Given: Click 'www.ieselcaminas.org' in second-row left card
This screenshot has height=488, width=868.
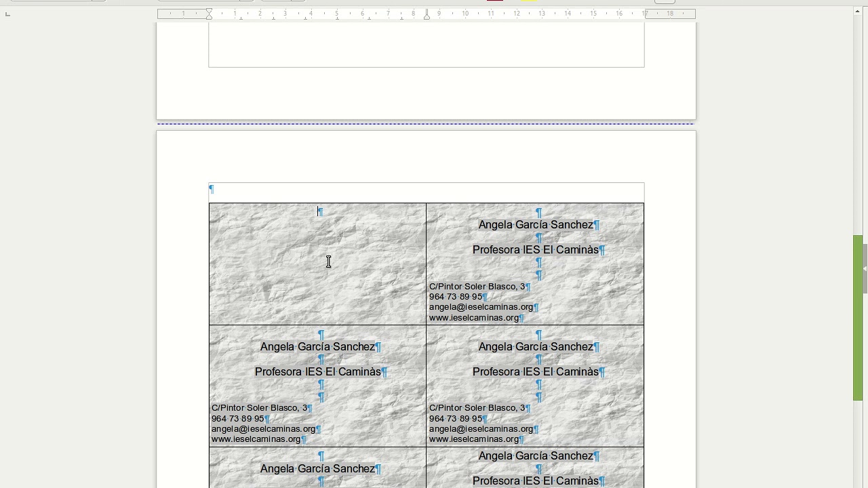Looking at the screenshot, I should click(256, 439).
